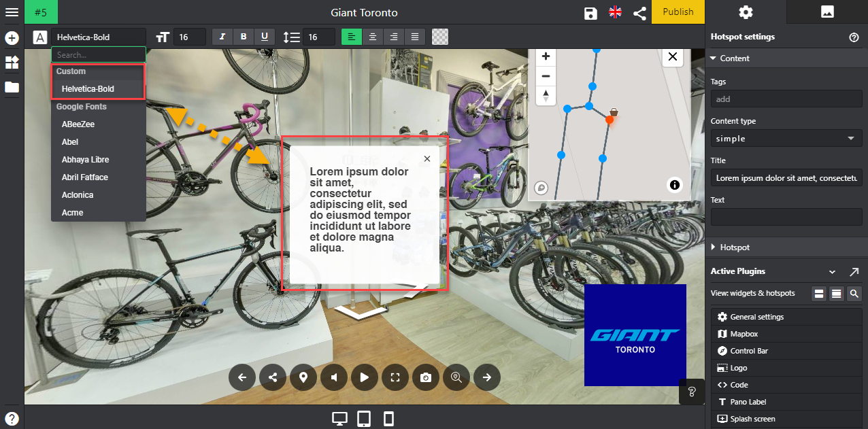
Task: Align text left
Action: point(351,37)
